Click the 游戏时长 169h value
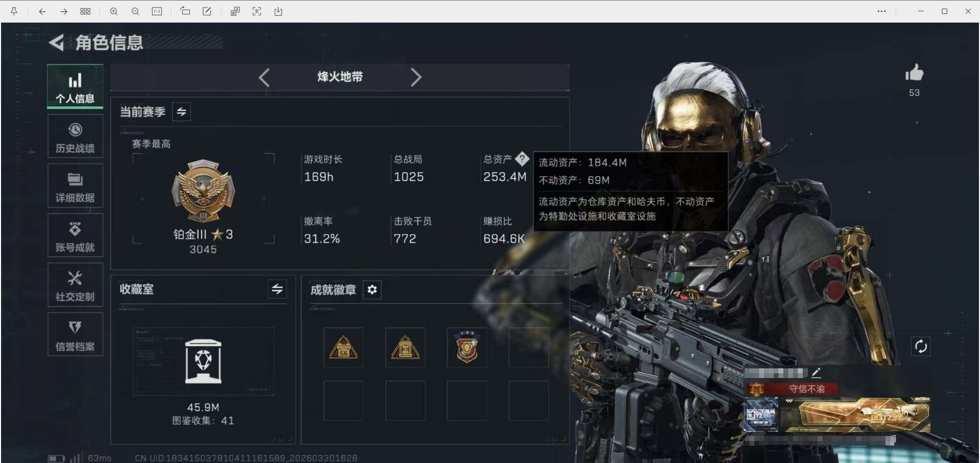Viewport: 980px width, 463px height. coord(319,177)
